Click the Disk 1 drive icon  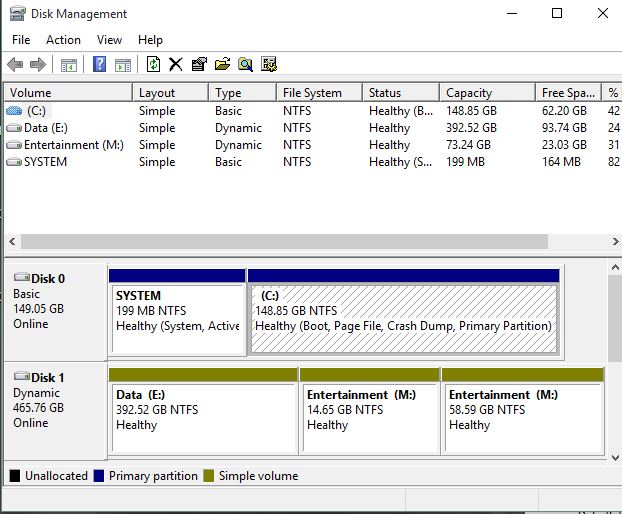coord(22,376)
